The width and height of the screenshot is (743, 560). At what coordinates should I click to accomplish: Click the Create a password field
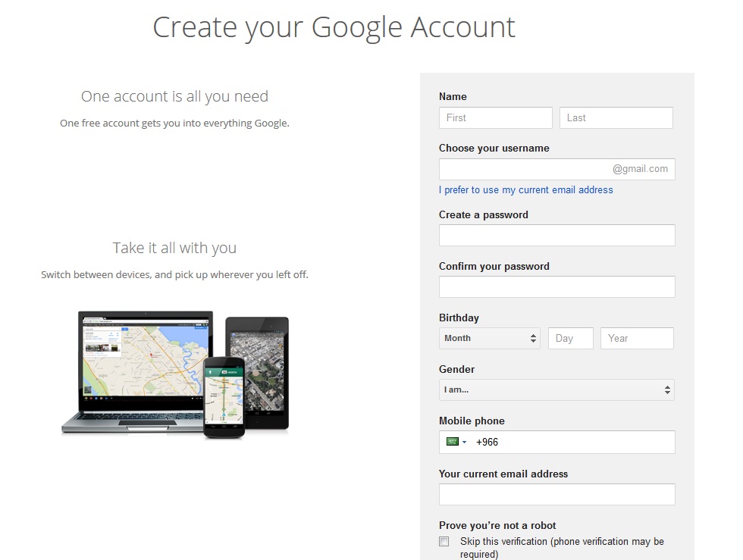coord(556,235)
